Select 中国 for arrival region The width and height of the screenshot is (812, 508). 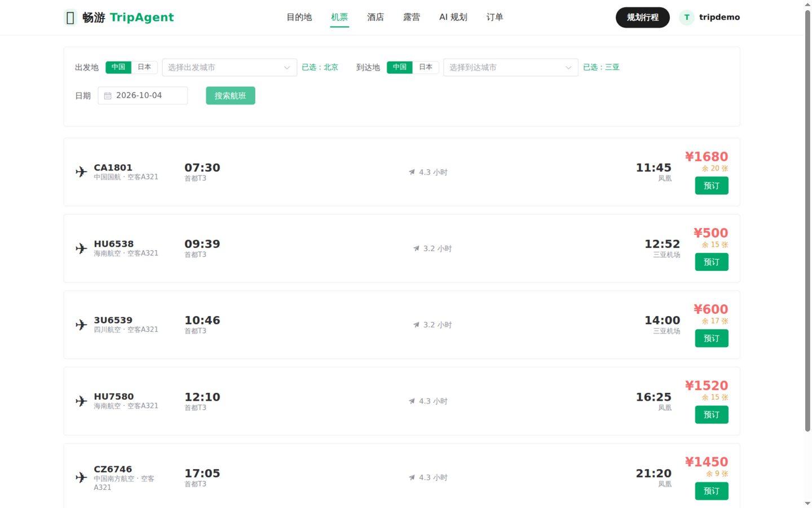[400, 67]
